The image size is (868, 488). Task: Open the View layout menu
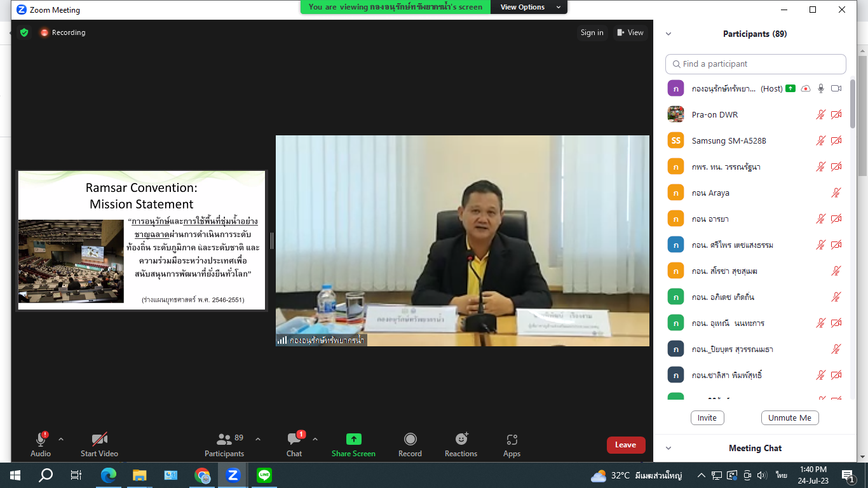[x=630, y=32]
